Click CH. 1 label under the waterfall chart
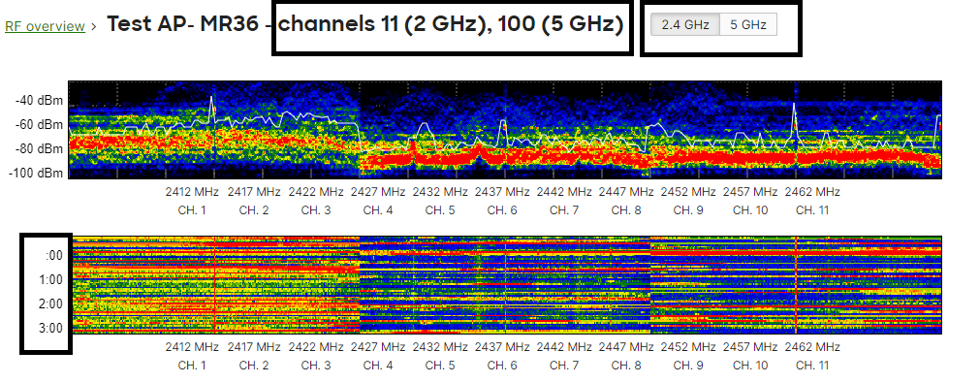980x383 pixels. click(192, 366)
